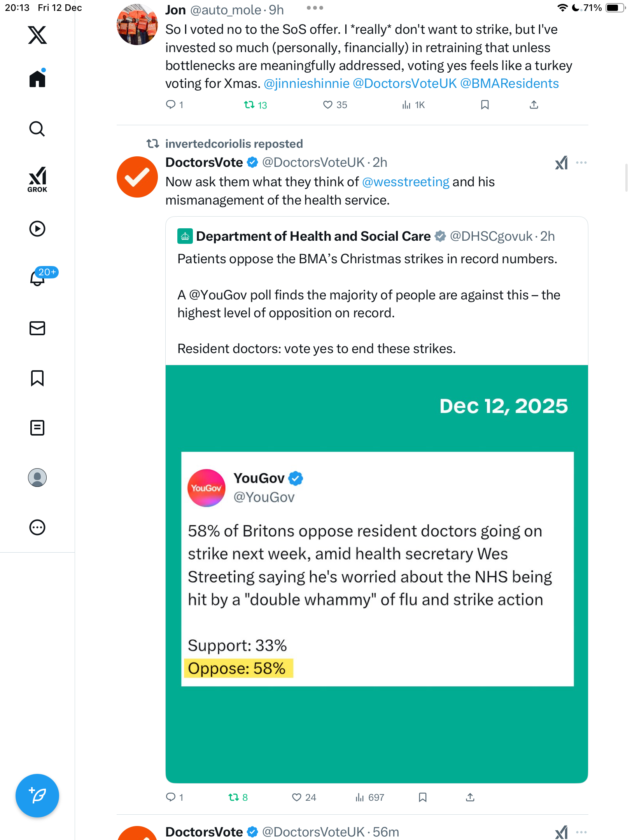The image size is (630, 840).
Task: Open the Search page
Action: click(x=37, y=129)
